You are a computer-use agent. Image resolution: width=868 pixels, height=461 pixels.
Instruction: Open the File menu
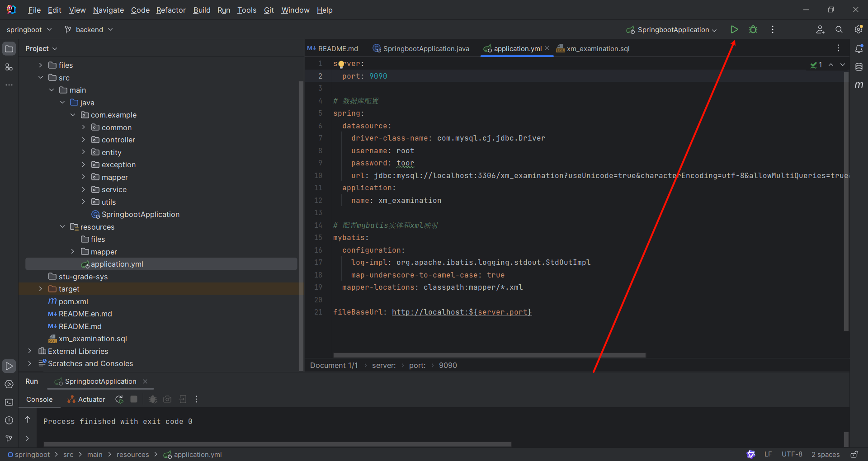tap(34, 10)
